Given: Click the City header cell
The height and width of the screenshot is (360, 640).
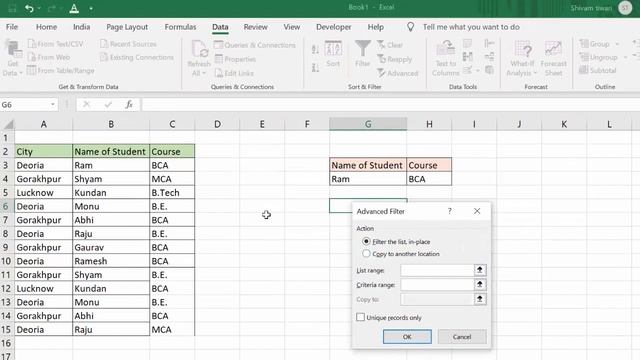Looking at the screenshot, I should coord(43,151).
